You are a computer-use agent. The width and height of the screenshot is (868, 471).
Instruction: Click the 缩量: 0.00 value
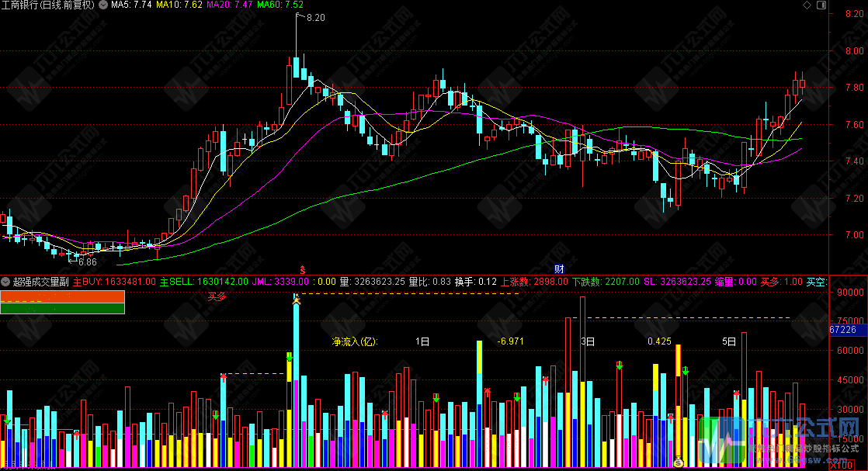[736, 282]
